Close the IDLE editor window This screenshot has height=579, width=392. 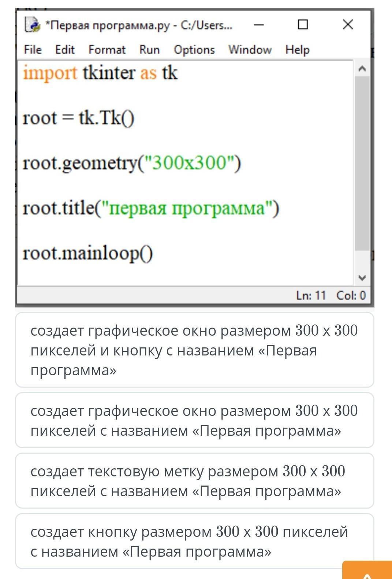(347, 25)
